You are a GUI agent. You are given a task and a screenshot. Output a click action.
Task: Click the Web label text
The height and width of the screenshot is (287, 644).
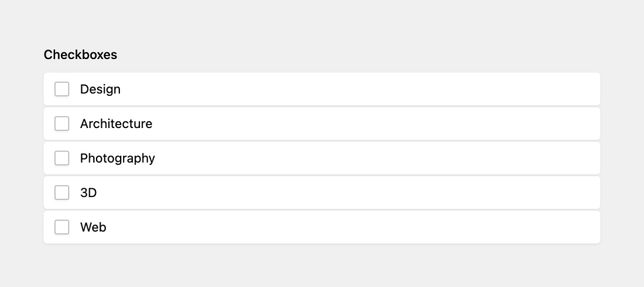coord(93,227)
